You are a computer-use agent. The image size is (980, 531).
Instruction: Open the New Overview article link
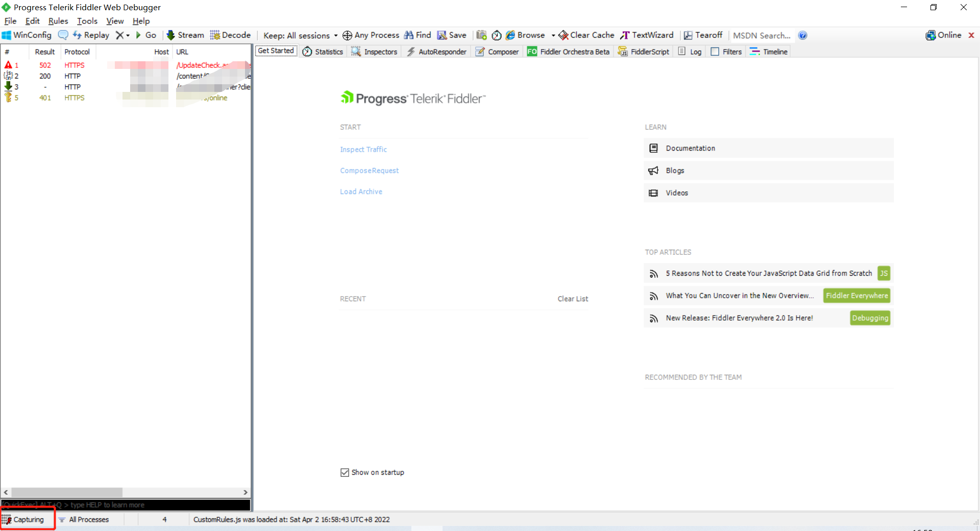click(740, 296)
